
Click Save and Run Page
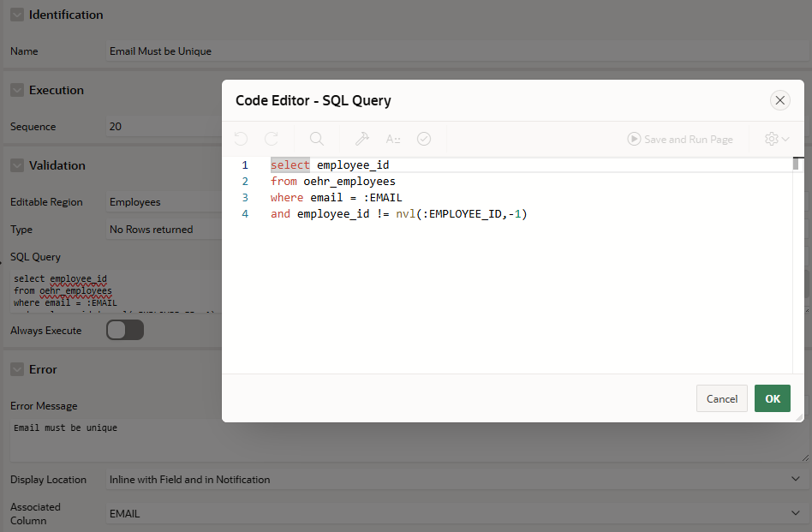pyautogui.click(x=680, y=139)
